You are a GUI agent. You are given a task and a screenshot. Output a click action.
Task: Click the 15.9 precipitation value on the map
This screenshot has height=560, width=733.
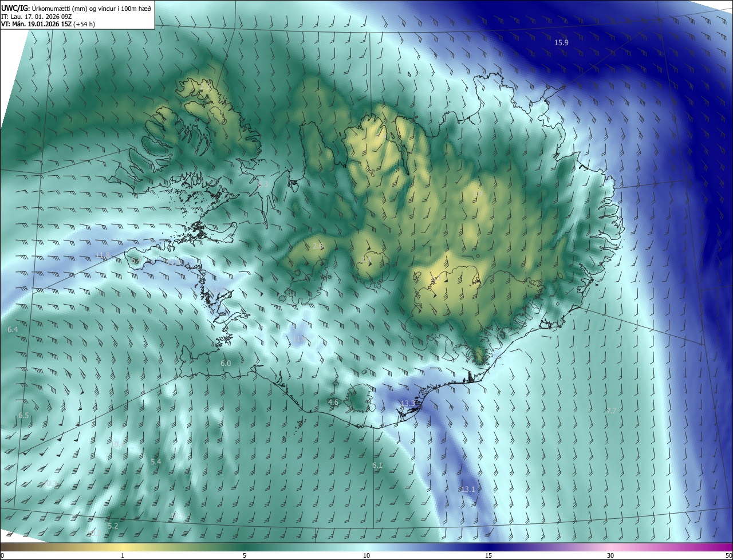[x=561, y=42]
